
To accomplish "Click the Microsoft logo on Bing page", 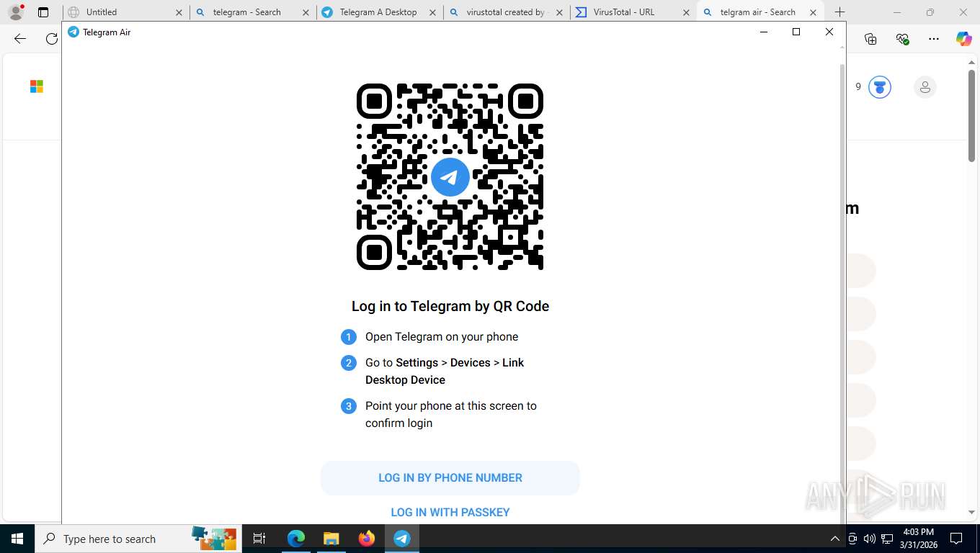I will (x=37, y=86).
